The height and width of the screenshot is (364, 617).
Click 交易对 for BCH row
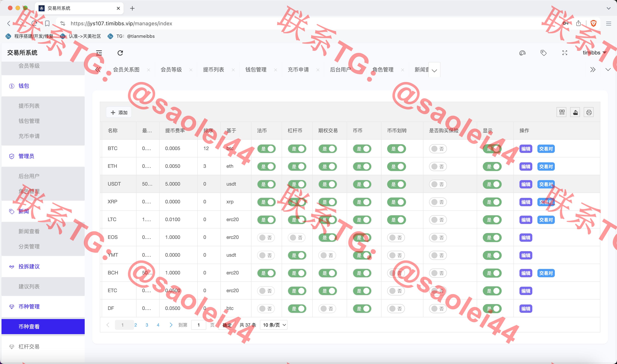546,273
